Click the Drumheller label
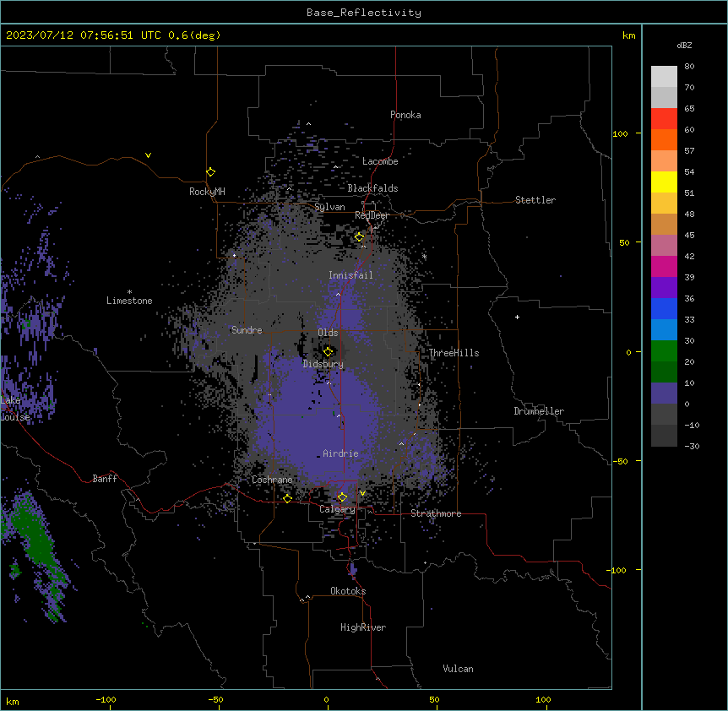728x711 pixels. 539,411
